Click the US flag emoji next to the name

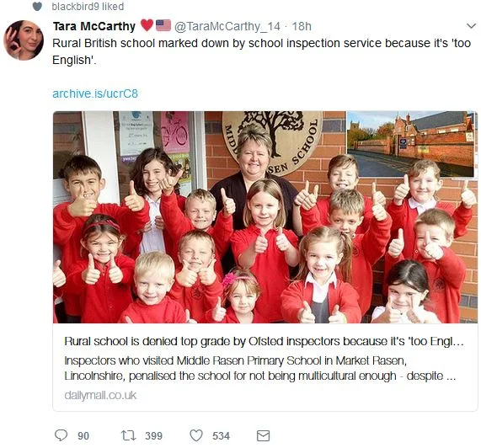pos(163,25)
